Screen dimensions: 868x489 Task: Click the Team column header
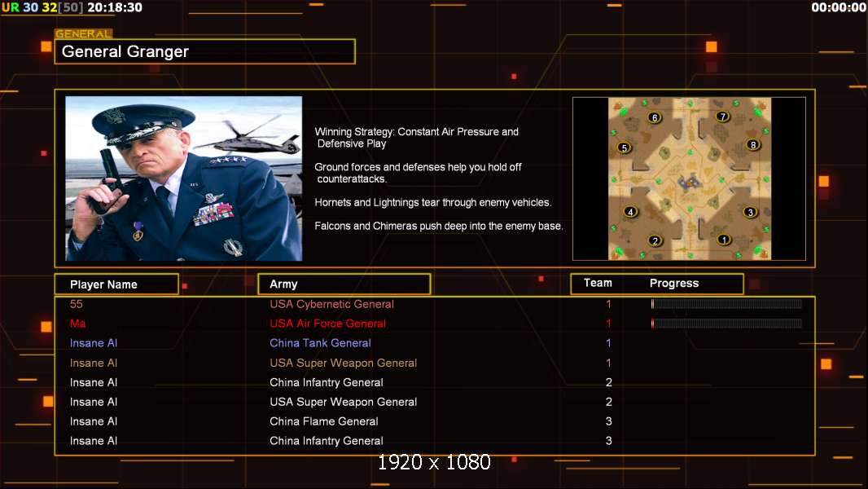(598, 283)
